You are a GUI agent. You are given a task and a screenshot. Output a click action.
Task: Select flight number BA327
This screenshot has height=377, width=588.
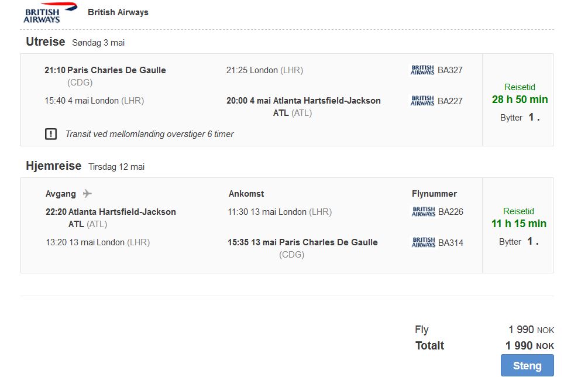(450, 70)
